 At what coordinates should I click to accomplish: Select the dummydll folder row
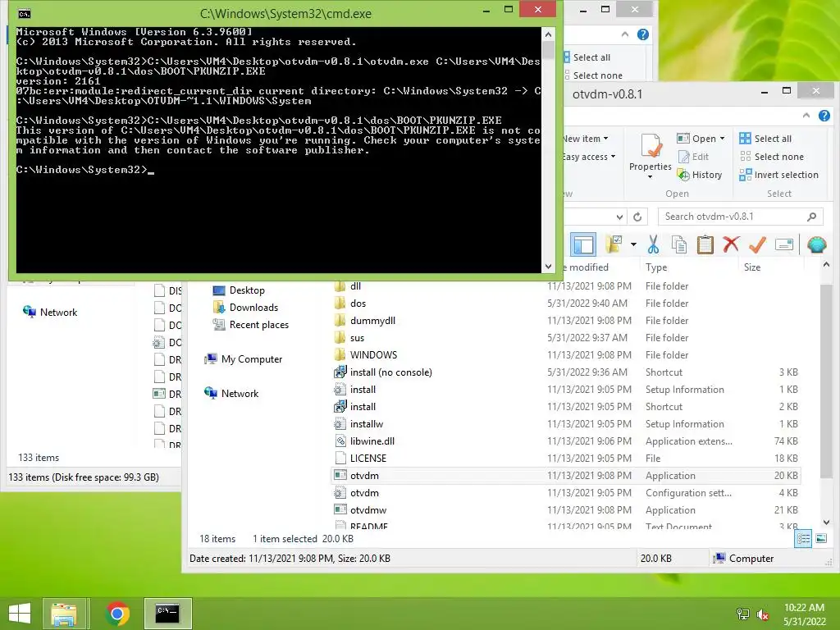click(567, 321)
